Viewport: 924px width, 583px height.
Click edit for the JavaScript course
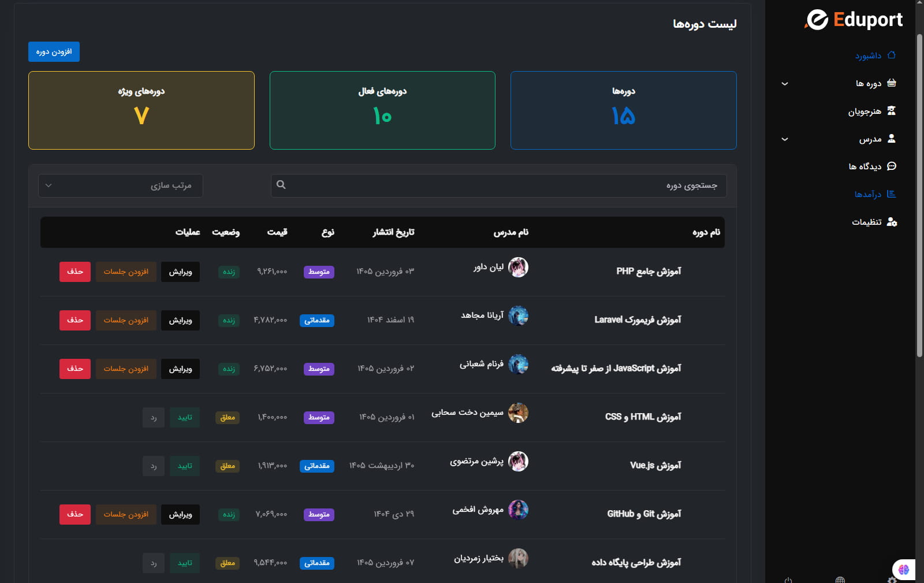tap(180, 369)
